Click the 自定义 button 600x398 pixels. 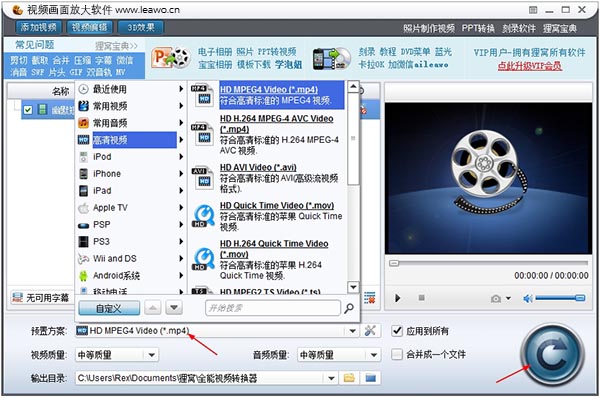point(109,308)
